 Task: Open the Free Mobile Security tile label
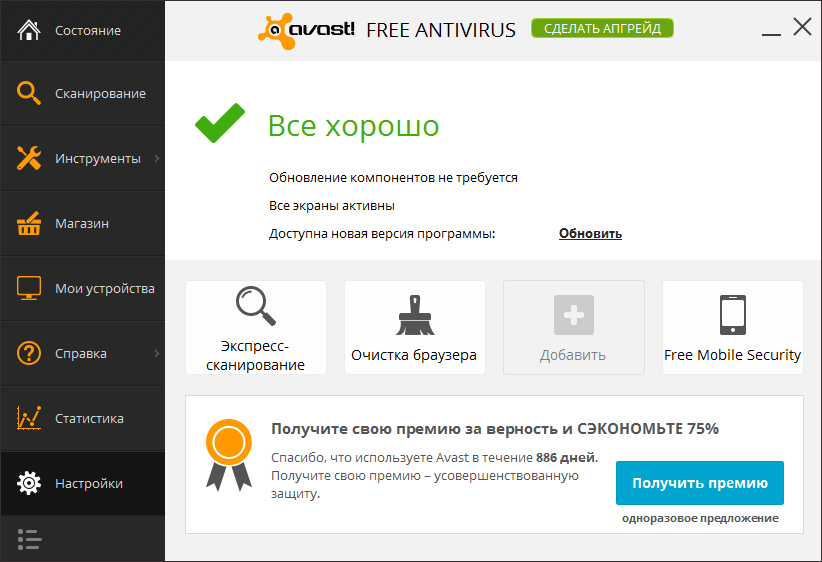pos(732,355)
